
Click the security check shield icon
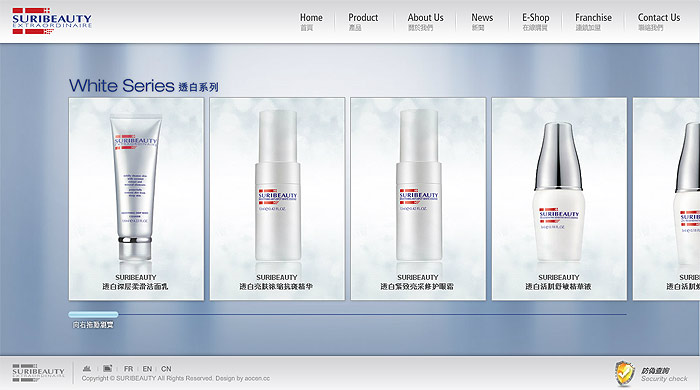pos(625,373)
